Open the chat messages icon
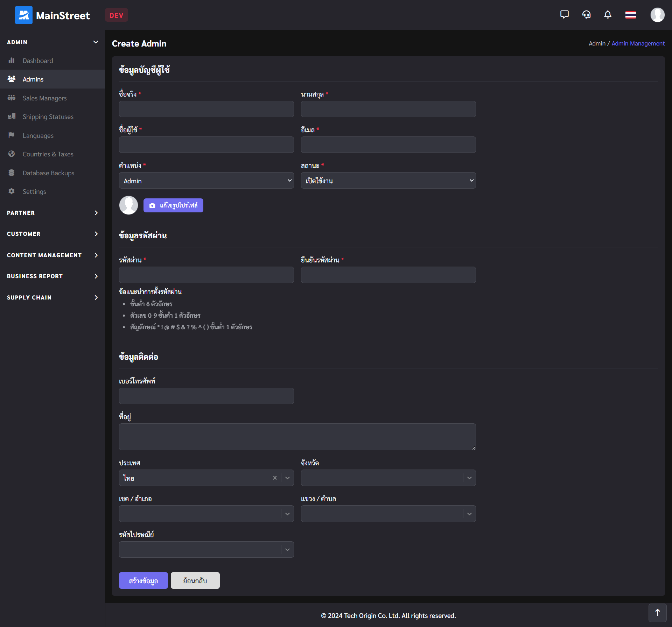Viewport: 672px width, 627px height. 564,15
